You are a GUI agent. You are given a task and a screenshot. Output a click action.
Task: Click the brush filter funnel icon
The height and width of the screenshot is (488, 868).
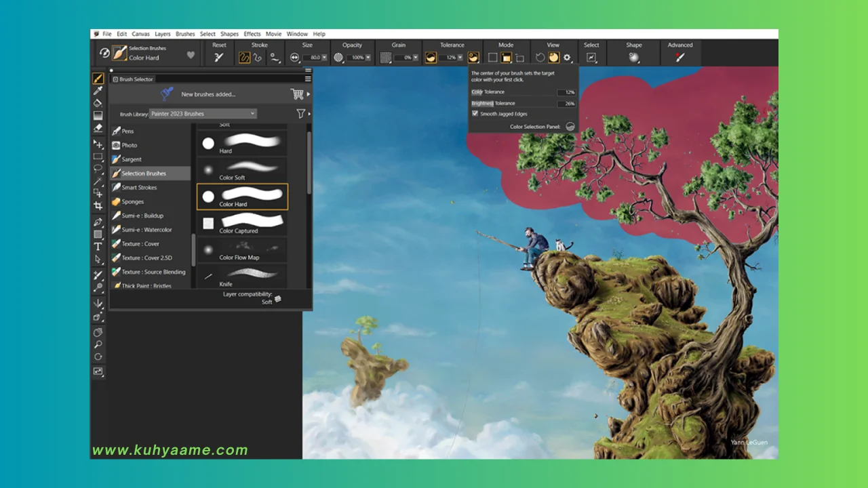[300, 114]
